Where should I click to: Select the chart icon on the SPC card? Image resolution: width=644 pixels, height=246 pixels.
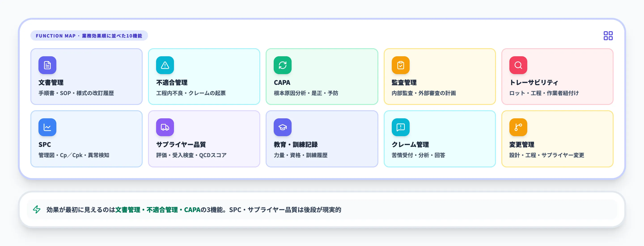pyautogui.click(x=47, y=127)
